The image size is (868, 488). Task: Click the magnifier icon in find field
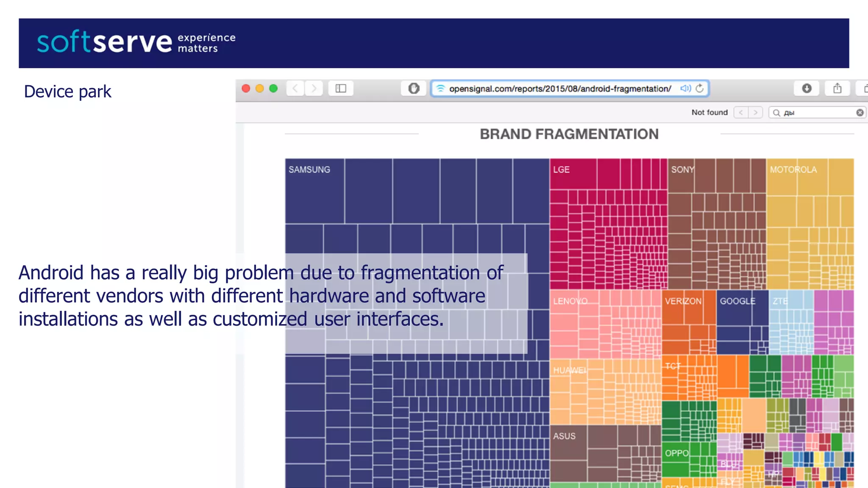[x=776, y=113]
